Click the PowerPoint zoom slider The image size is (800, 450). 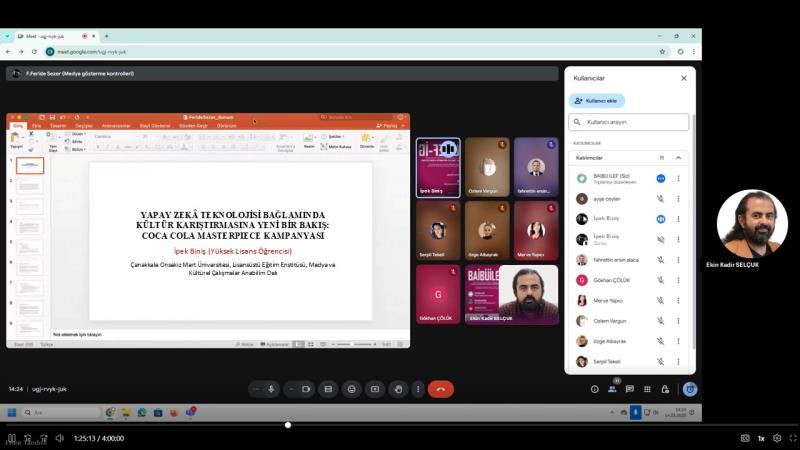tap(354, 344)
